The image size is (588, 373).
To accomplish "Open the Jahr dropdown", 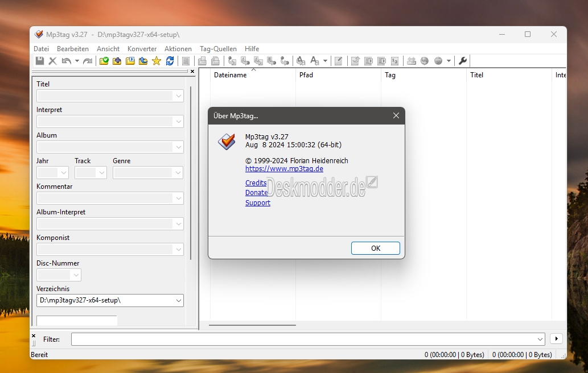I will pyautogui.click(x=63, y=173).
